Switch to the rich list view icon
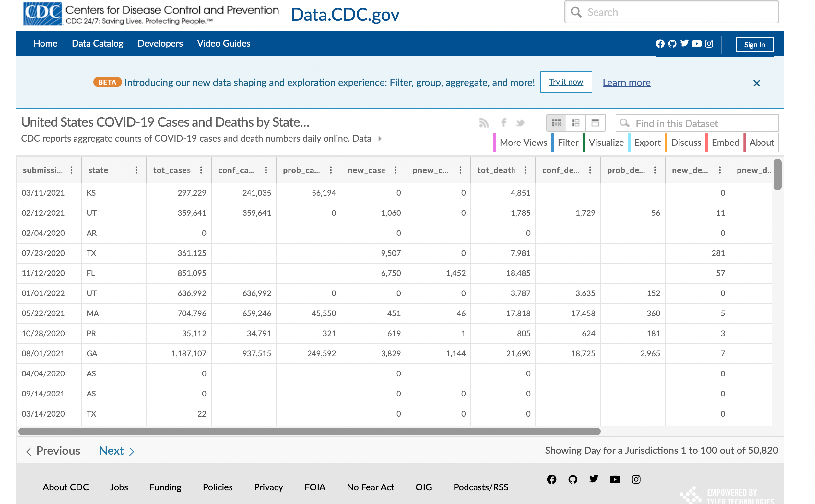 [575, 123]
